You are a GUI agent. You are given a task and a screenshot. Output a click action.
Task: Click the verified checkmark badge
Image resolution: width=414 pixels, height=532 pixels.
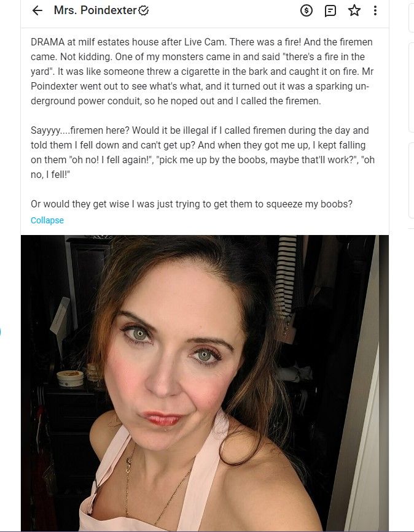click(144, 11)
